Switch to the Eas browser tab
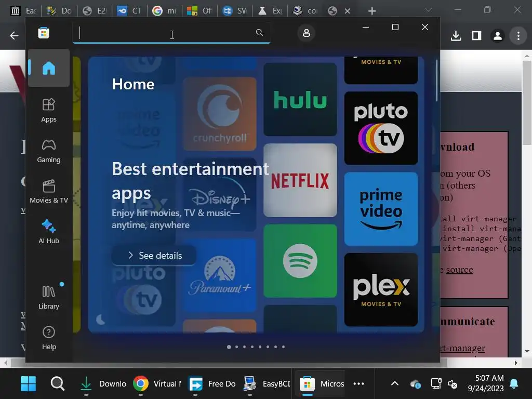Screen dimensions: 532x399 (22, 11)
